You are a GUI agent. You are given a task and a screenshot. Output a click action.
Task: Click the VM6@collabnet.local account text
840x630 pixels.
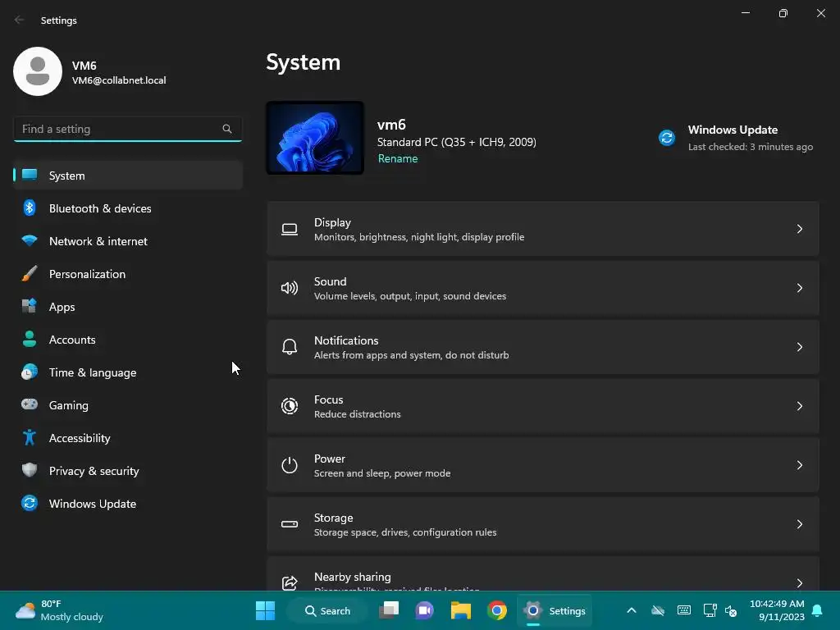coord(119,80)
